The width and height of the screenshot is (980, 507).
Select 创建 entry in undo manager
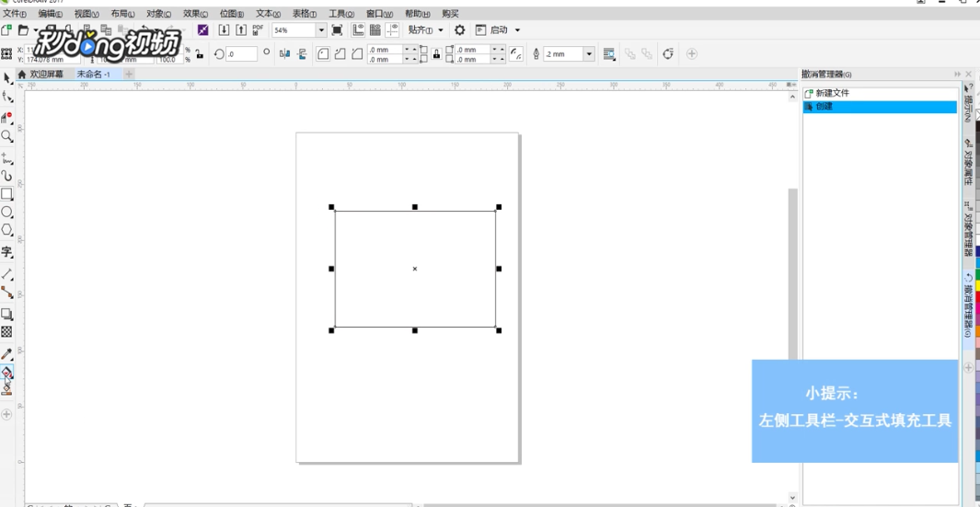point(880,107)
